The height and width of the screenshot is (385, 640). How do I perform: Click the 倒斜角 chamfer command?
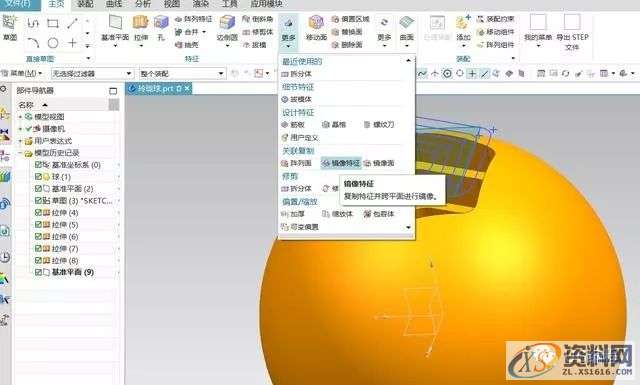258,19
